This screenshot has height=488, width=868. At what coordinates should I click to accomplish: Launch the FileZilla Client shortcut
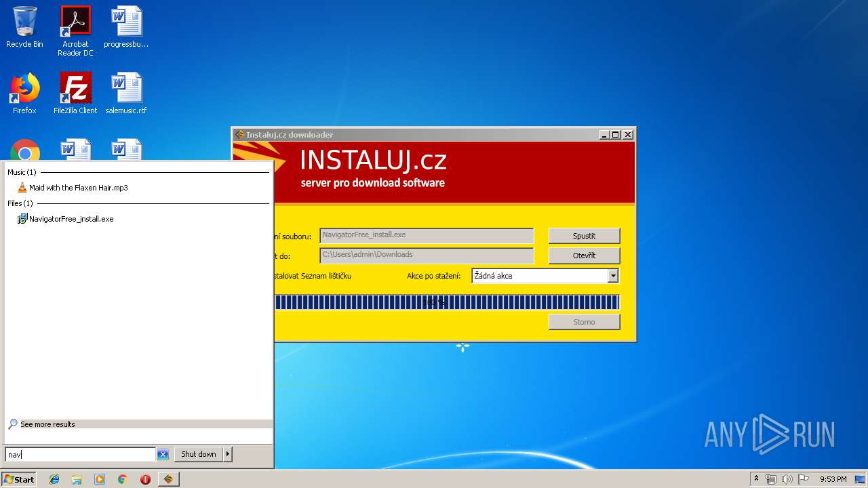[75, 94]
